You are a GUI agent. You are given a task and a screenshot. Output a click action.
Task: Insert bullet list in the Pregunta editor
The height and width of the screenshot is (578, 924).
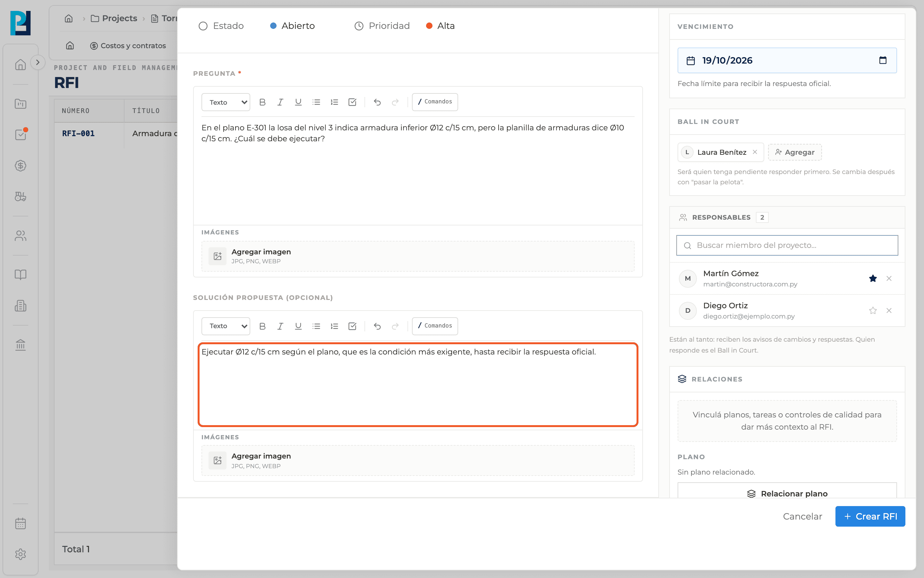316,102
